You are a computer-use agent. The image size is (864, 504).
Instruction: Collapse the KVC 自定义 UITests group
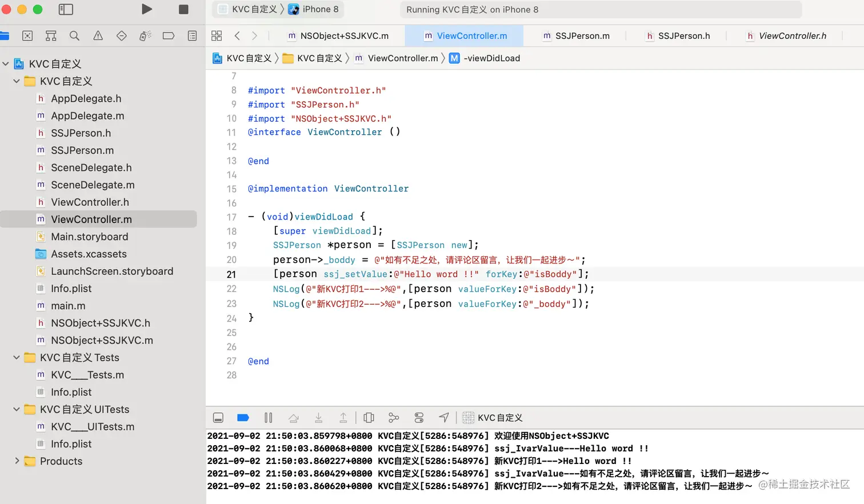tap(17, 409)
